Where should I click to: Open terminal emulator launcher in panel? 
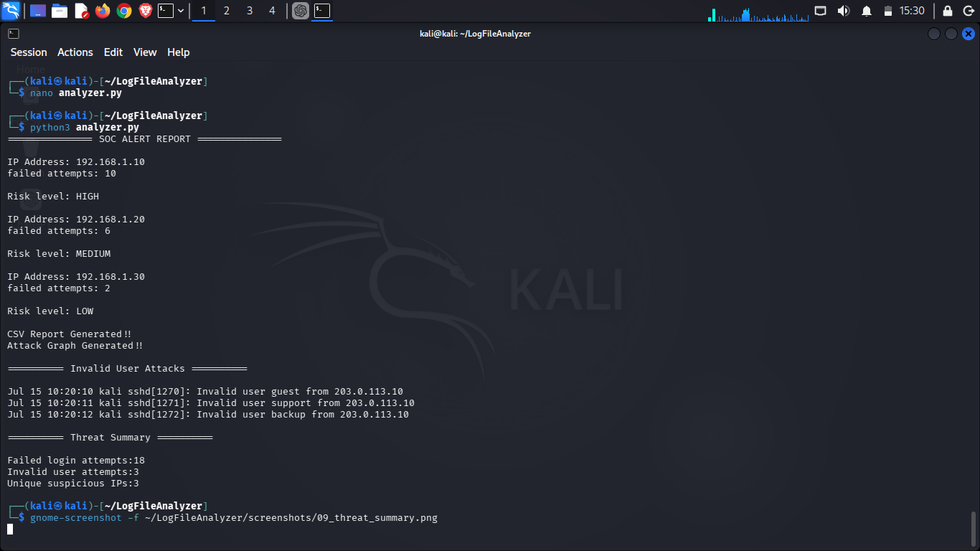(x=166, y=11)
